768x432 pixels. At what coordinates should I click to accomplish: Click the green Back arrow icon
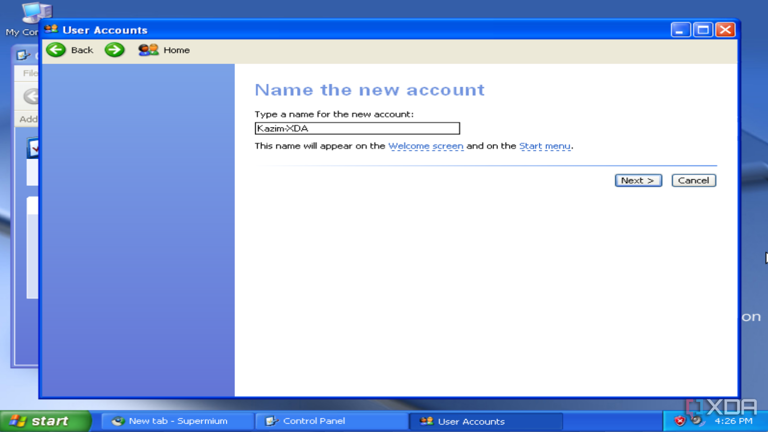click(x=56, y=50)
